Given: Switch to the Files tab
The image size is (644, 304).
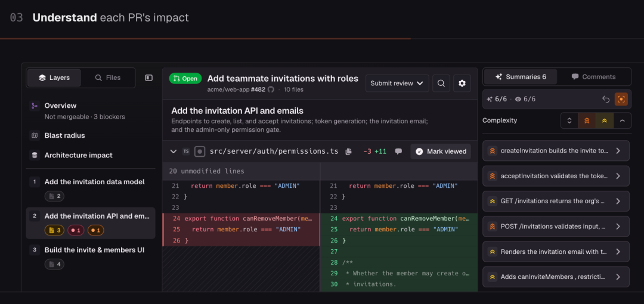Looking at the screenshot, I should pyautogui.click(x=108, y=77).
